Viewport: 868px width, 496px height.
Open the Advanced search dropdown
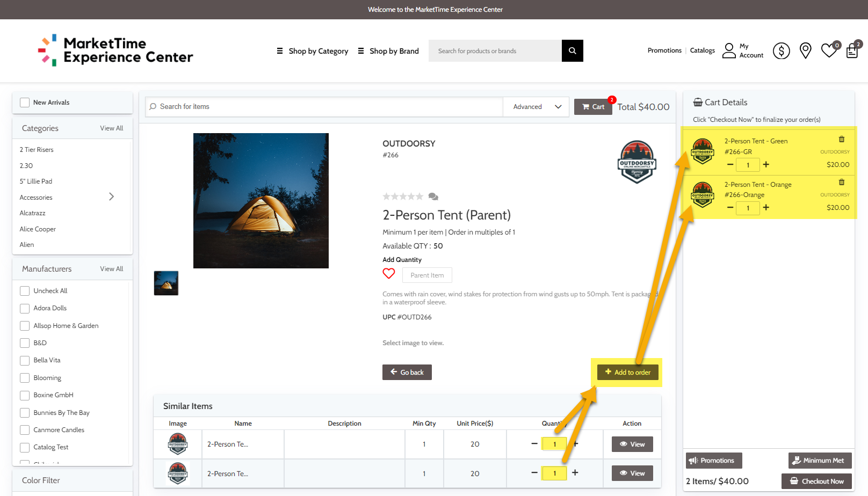tap(537, 107)
